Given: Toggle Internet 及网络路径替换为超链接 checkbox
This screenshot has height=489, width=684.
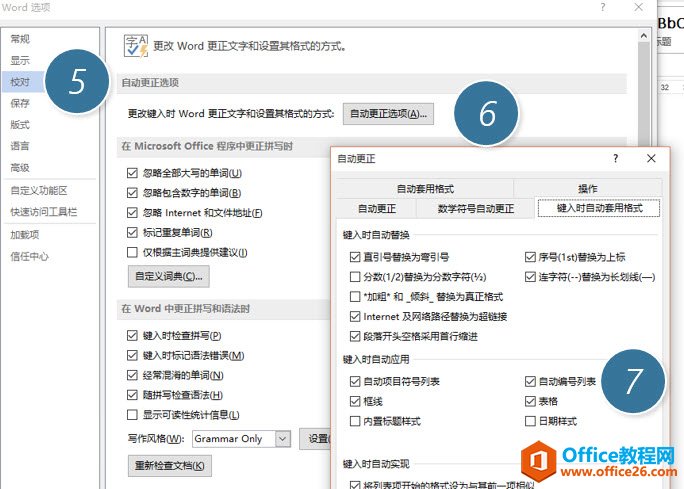Looking at the screenshot, I should pyautogui.click(x=355, y=317).
